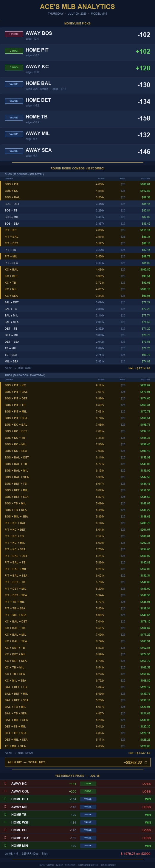This screenshot has height=868, width=155.
Task: Select the KC + BAL duo combo row
Action: coord(77,270)
